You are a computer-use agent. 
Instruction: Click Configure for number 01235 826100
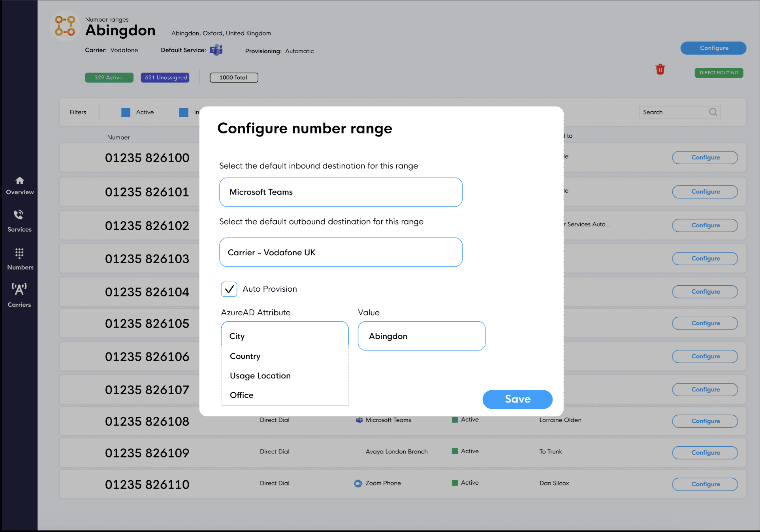(705, 157)
